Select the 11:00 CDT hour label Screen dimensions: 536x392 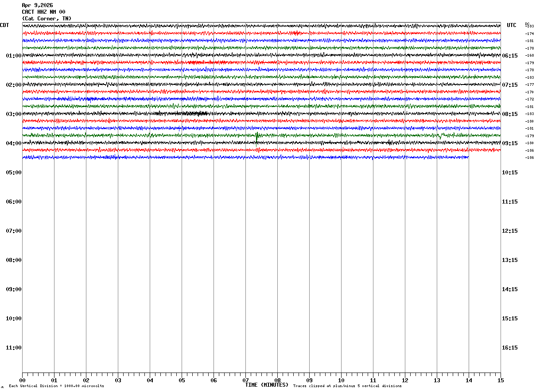tap(14, 348)
